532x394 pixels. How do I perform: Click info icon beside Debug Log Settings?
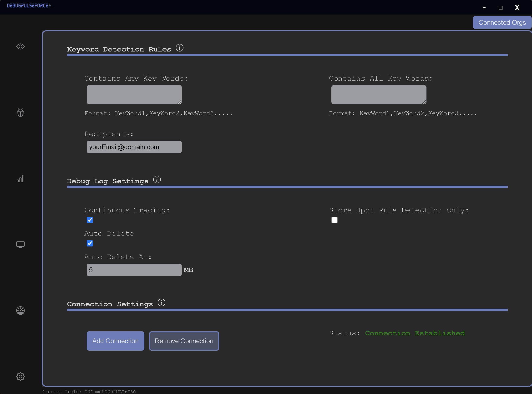click(x=157, y=179)
